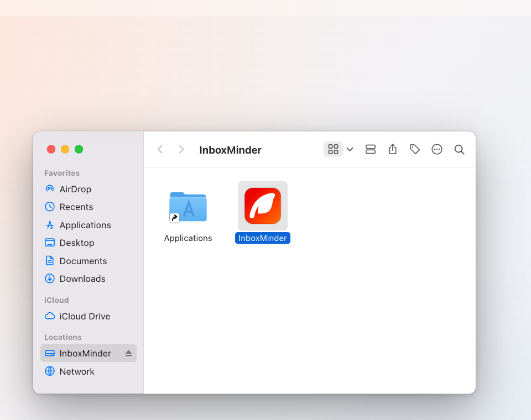Click the Favorites section header
The width and height of the screenshot is (531, 420).
tap(62, 173)
